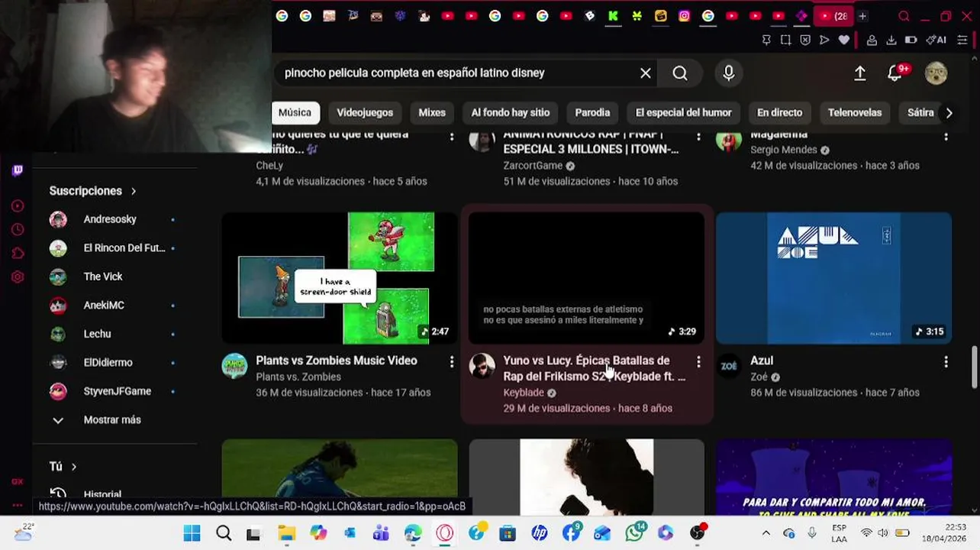
Task: Click the pinboard pin toolbar icon
Action: (x=766, y=40)
